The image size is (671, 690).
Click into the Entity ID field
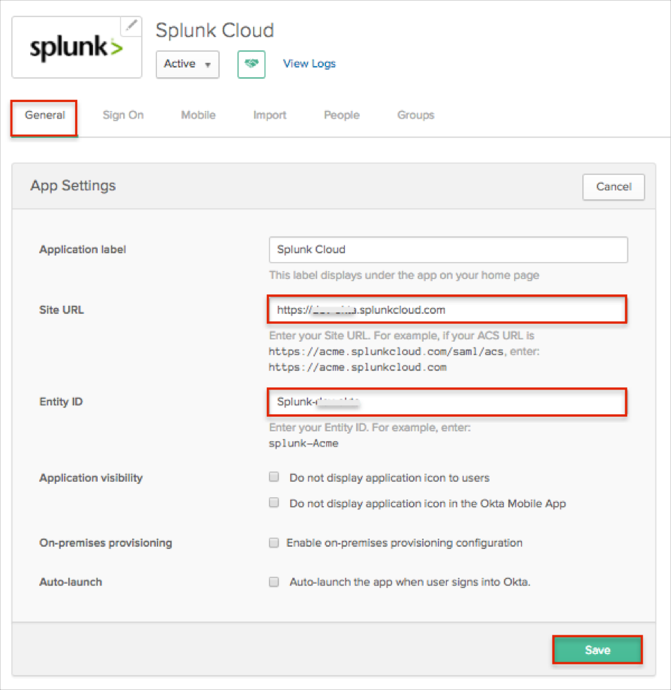447,402
